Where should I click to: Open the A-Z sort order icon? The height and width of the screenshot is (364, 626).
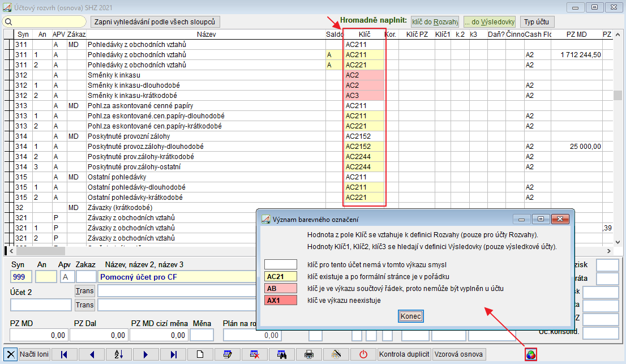[119, 354]
